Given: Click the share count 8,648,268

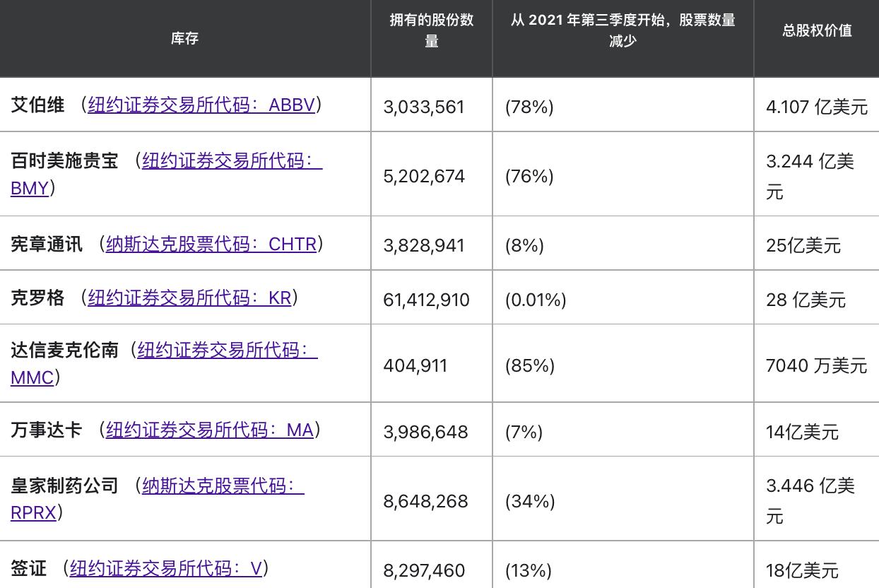Looking at the screenshot, I should click(425, 501).
